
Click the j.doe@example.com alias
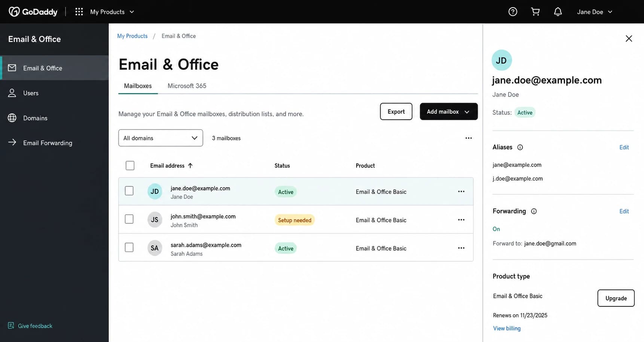pos(518,178)
